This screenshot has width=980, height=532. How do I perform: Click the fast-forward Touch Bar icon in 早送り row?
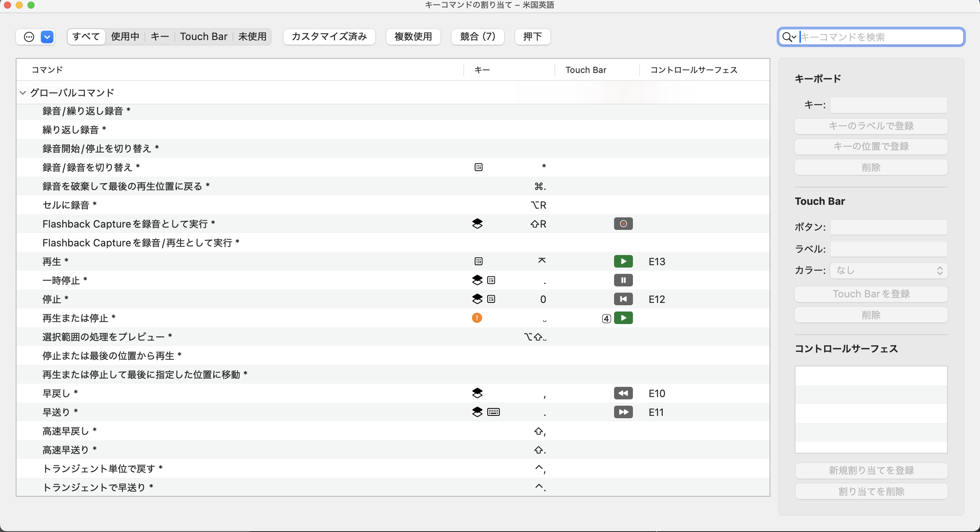pos(623,412)
